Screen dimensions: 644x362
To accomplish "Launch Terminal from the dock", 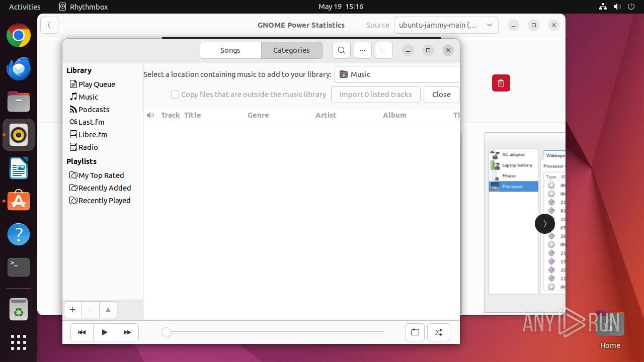I will click(x=19, y=267).
